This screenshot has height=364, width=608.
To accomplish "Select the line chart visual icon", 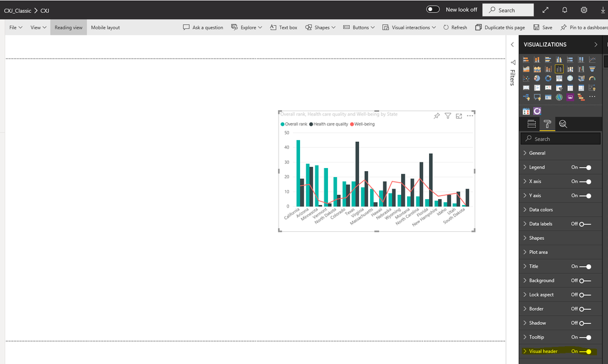I will (592, 60).
